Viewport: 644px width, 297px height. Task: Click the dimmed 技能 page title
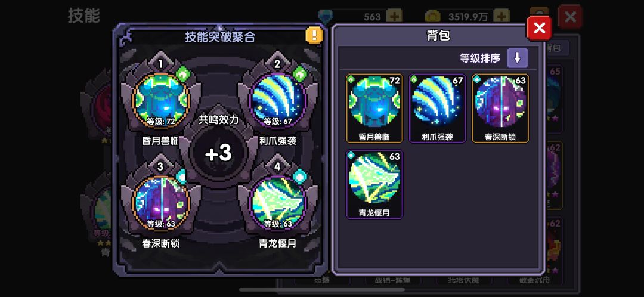click(x=84, y=16)
